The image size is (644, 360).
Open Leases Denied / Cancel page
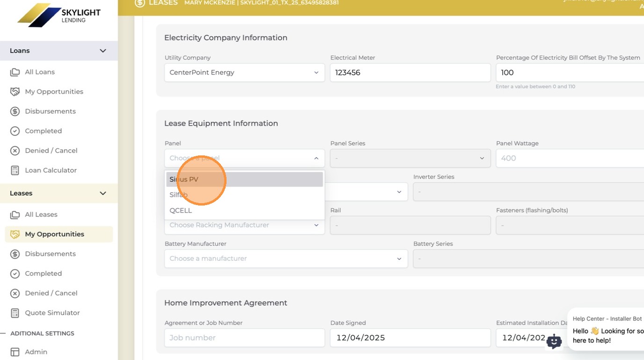click(x=51, y=293)
